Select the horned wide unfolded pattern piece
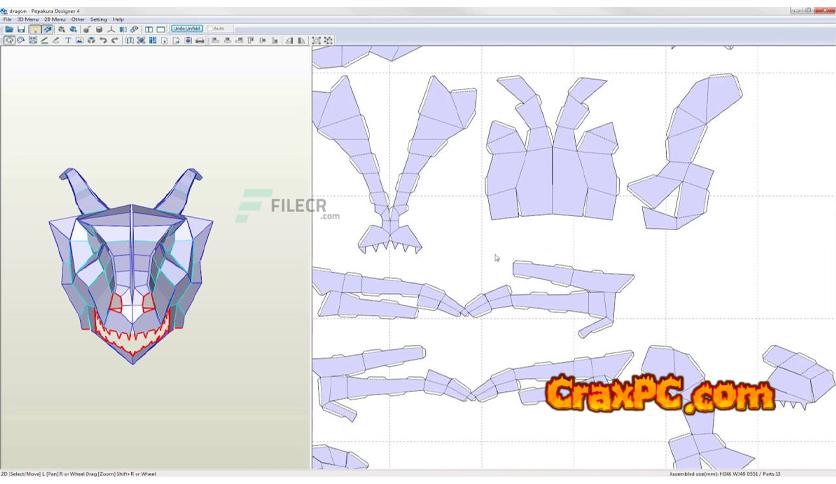Screen dimensions: 836x484 coord(553,149)
